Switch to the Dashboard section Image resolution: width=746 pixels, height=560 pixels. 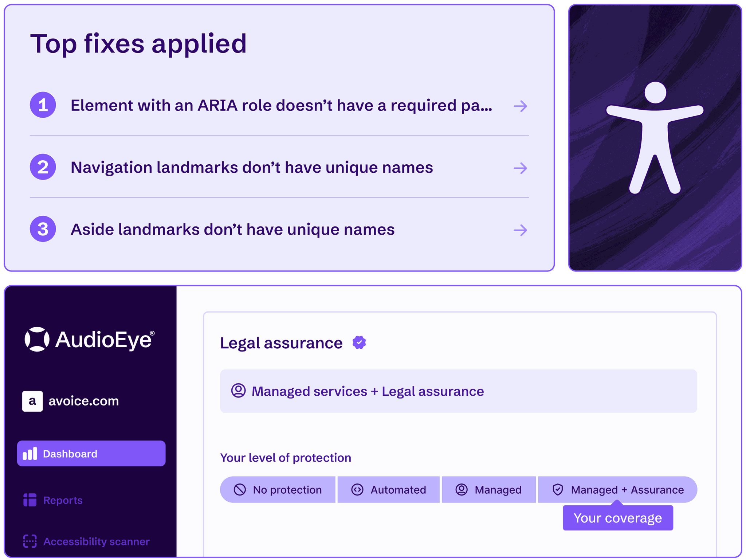[x=91, y=453]
